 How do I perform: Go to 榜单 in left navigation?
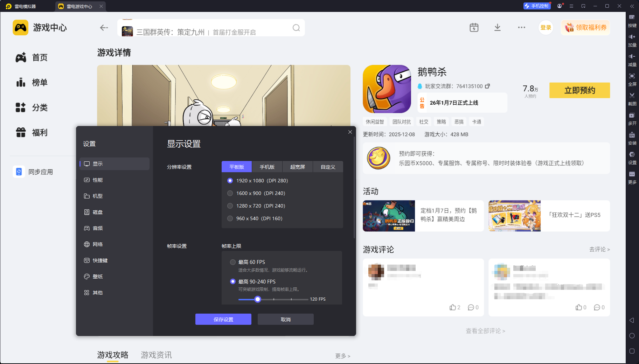(x=32, y=83)
